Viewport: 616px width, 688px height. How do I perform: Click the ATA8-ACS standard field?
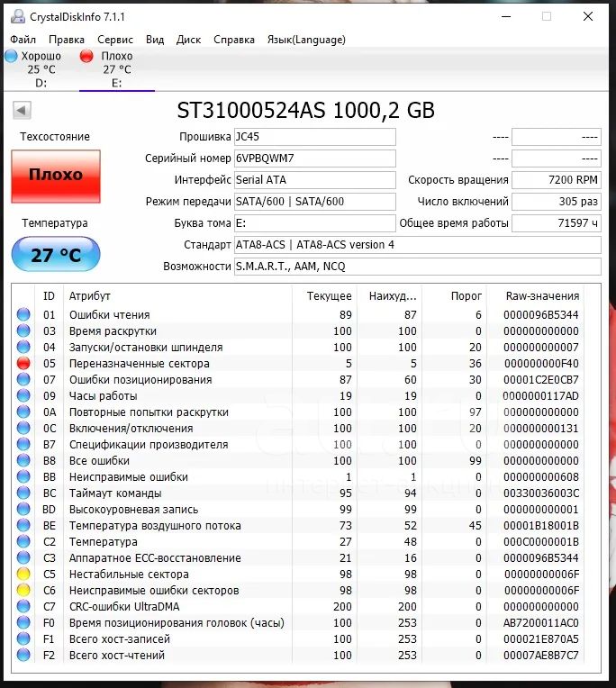[418, 245]
